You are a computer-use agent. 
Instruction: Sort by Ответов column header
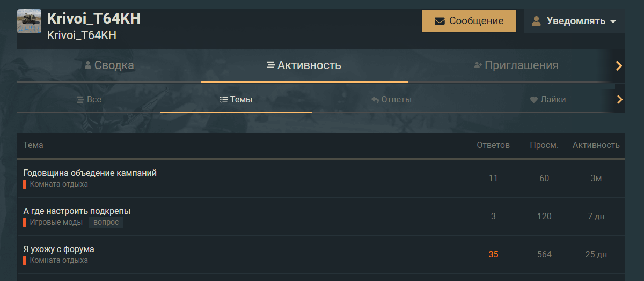(493, 145)
